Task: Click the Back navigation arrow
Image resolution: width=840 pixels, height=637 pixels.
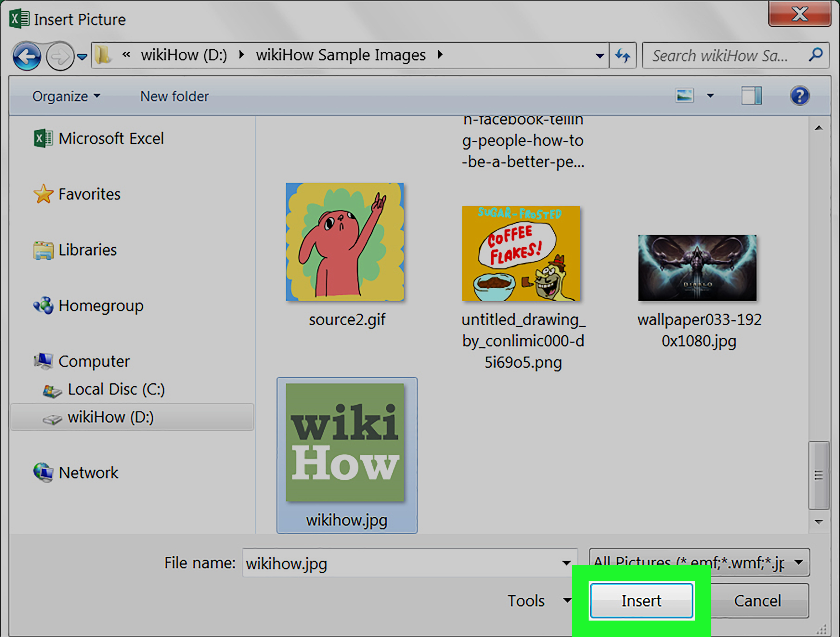Action: 27,57
